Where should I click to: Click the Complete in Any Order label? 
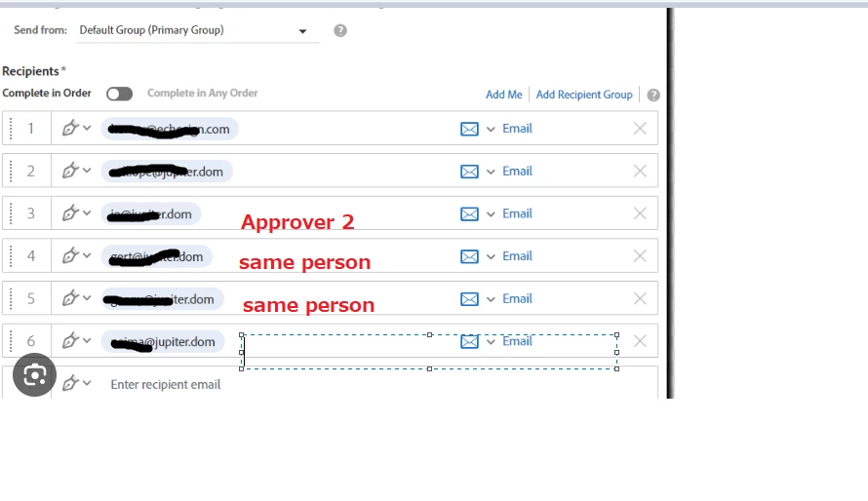202,93
